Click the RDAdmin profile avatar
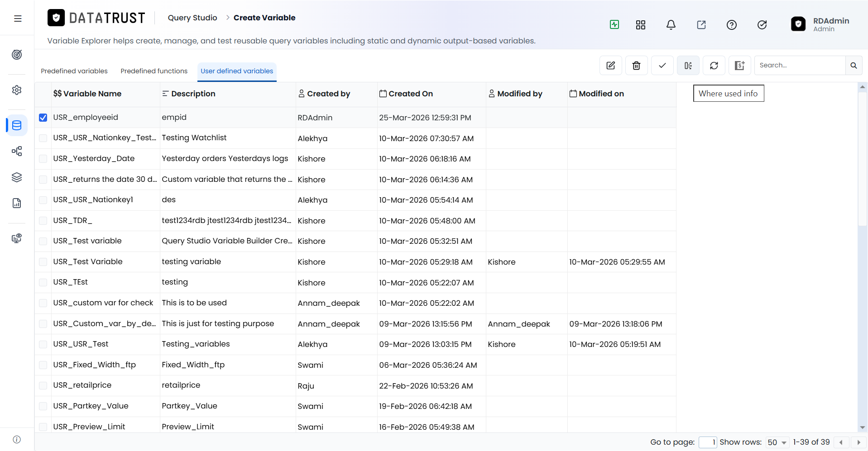Image resolution: width=868 pixels, height=451 pixels. coord(798,24)
